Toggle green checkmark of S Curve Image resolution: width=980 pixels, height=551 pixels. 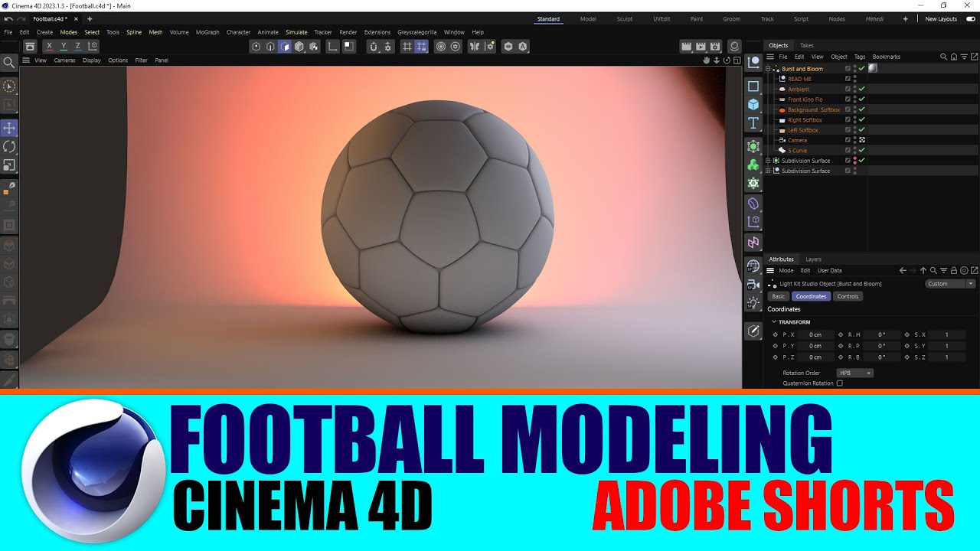(862, 150)
